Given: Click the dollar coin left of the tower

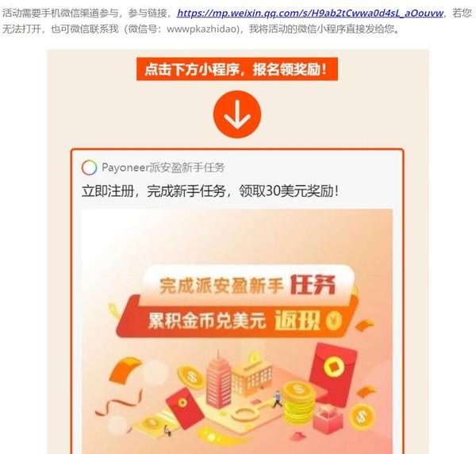Looking at the screenshot, I should (191, 377).
